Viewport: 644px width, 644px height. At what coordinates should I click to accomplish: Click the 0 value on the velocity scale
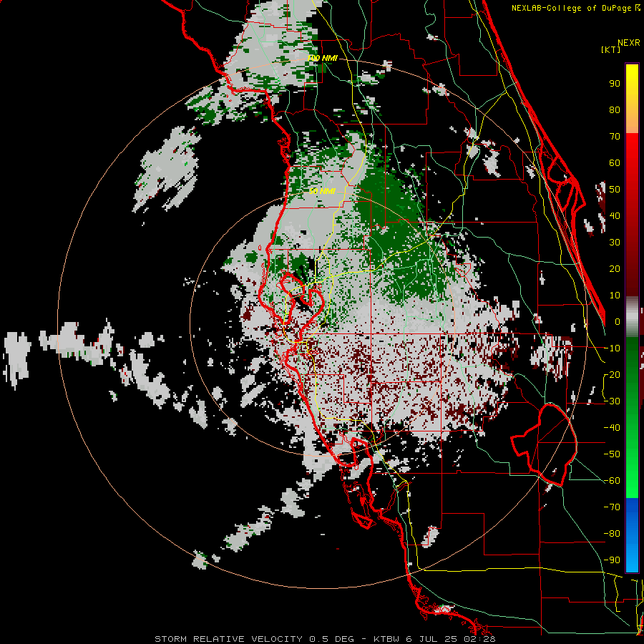pos(618,321)
